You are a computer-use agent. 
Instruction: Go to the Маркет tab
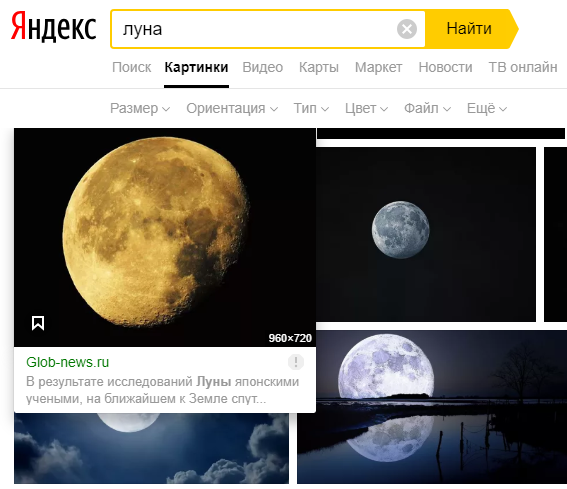[x=378, y=67]
